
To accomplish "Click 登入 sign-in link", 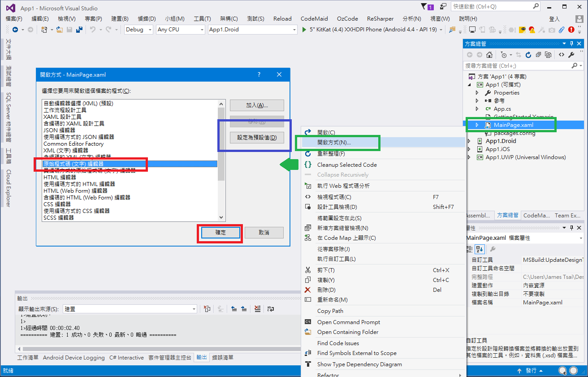I will [x=554, y=19].
